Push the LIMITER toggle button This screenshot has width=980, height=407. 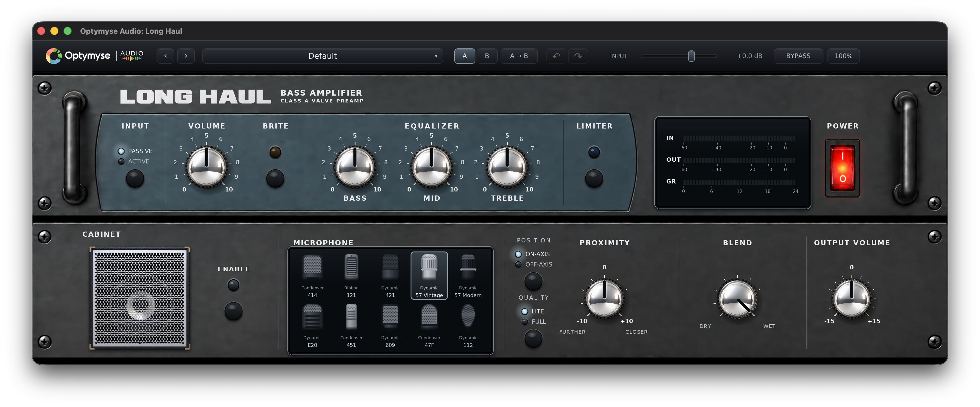coord(594,178)
